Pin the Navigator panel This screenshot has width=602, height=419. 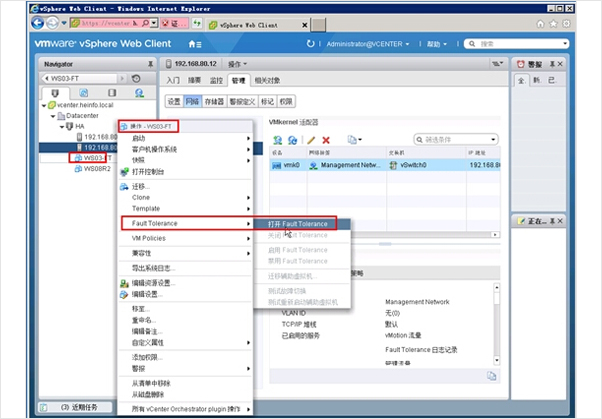(x=150, y=64)
